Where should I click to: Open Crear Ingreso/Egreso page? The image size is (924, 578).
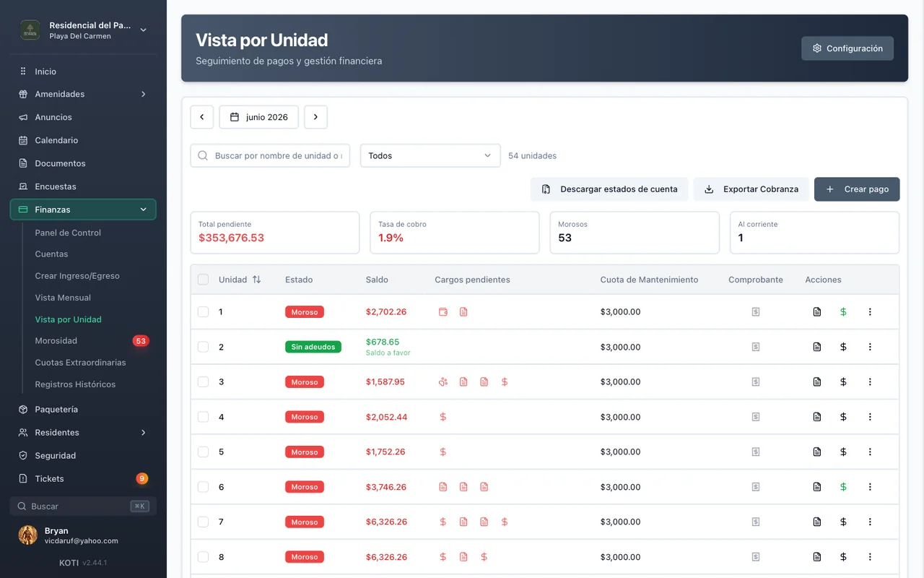[77, 276]
